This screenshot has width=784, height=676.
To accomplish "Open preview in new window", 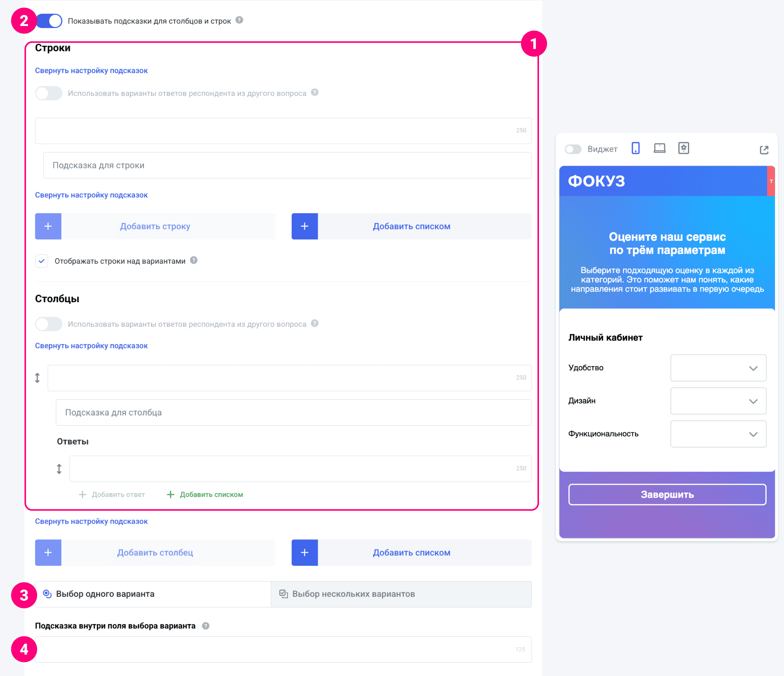I will (764, 150).
